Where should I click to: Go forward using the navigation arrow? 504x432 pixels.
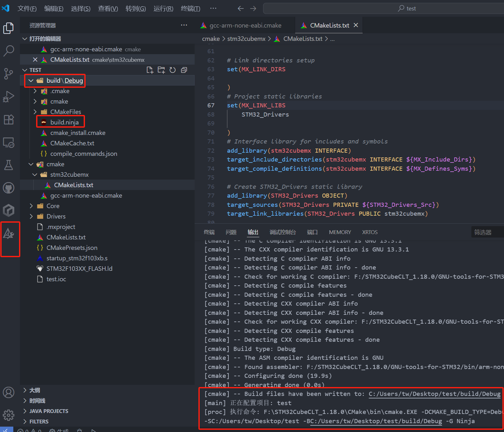click(x=253, y=9)
